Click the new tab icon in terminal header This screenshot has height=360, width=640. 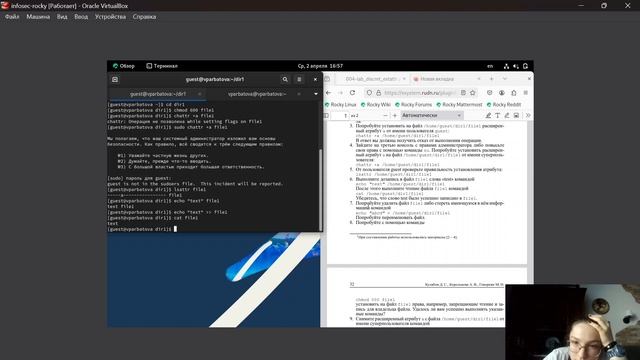[115, 79]
